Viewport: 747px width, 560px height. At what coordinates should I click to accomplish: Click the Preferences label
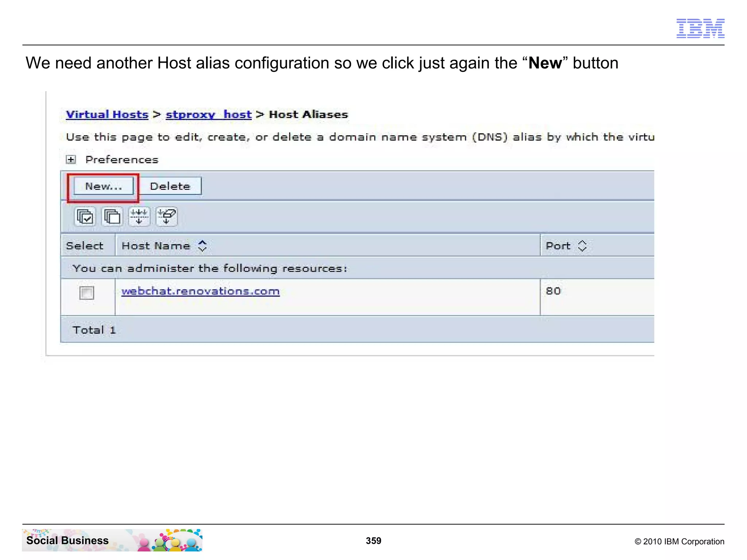point(122,160)
